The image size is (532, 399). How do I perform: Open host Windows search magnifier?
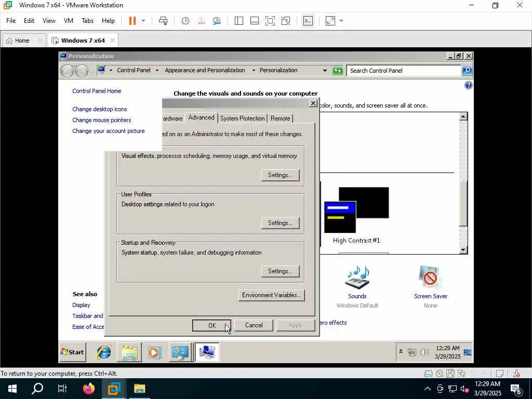click(x=37, y=389)
